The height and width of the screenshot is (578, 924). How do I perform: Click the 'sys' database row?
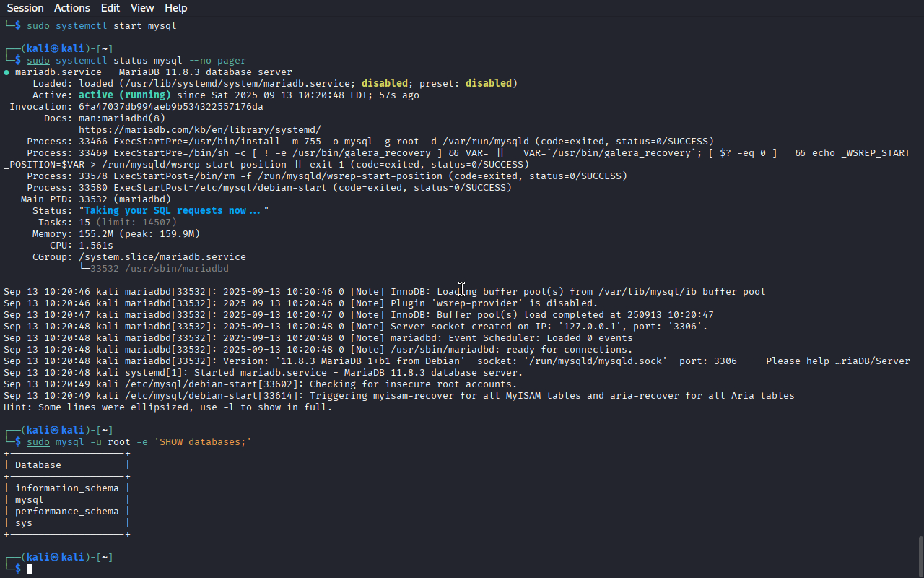coord(24,523)
